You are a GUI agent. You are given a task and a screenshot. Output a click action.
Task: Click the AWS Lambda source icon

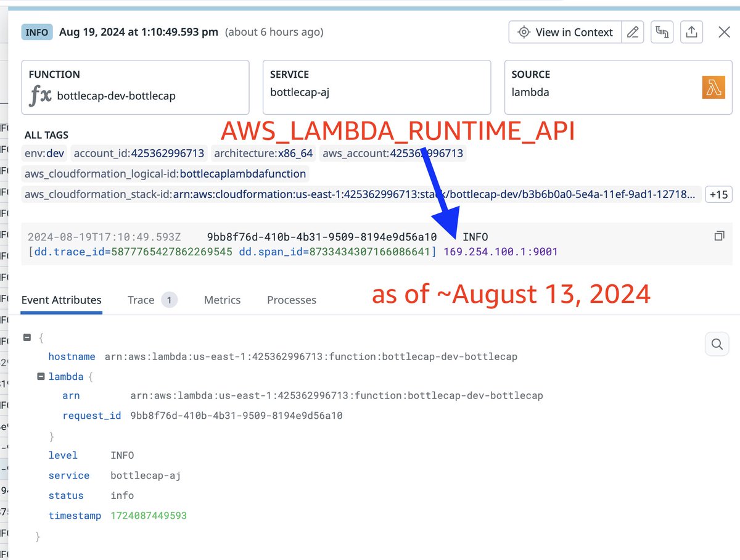point(713,88)
